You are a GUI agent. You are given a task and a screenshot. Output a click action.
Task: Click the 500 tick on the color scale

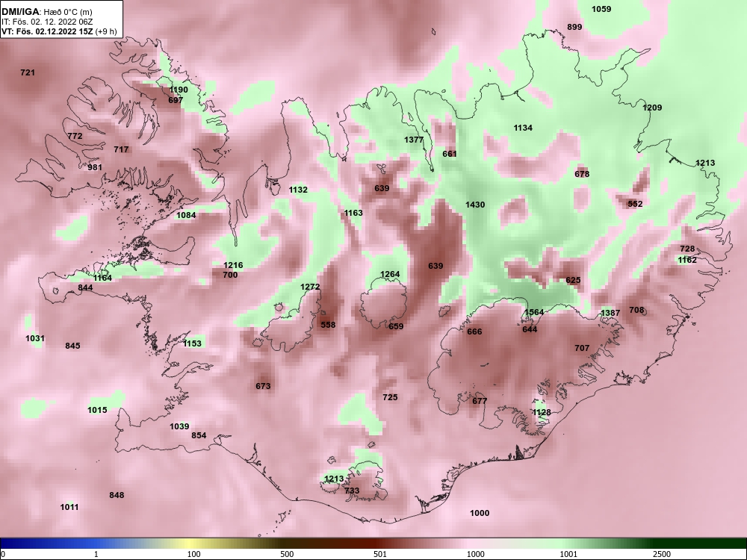point(287,554)
